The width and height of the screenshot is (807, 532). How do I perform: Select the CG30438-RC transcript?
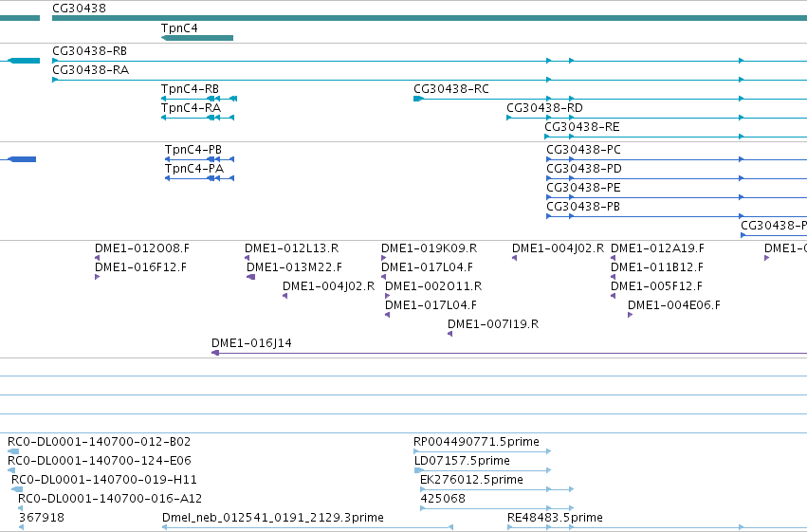tap(610, 99)
